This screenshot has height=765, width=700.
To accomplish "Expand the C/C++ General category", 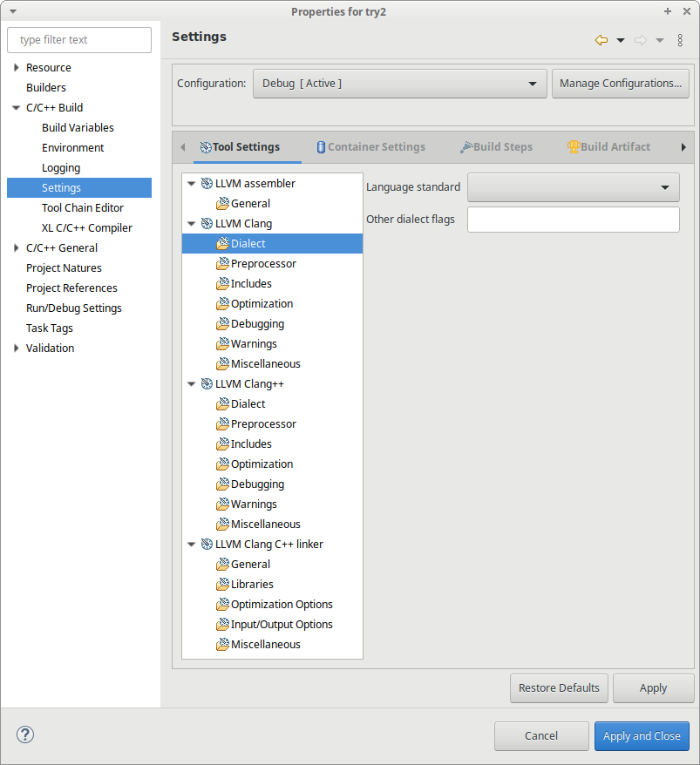I will click(16, 247).
